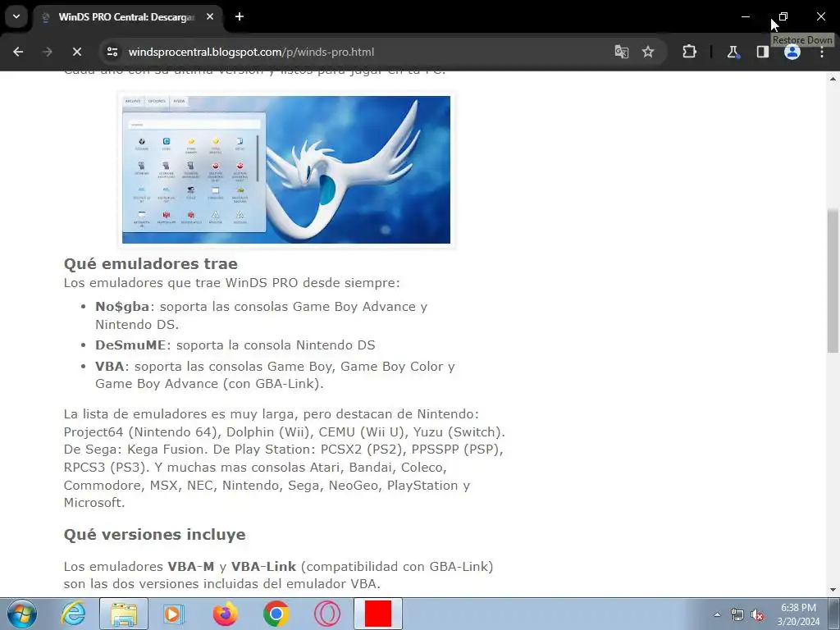Launch Opera browser from taskbar
Image resolution: width=840 pixels, height=630 pixels.
tap(326, 614)
